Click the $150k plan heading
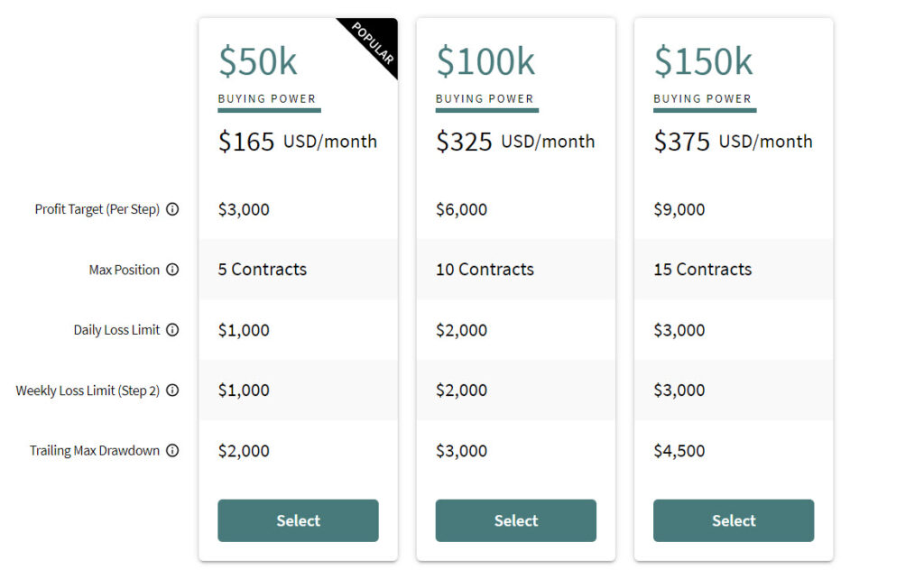The image size is (924, 579). (703, 61)
